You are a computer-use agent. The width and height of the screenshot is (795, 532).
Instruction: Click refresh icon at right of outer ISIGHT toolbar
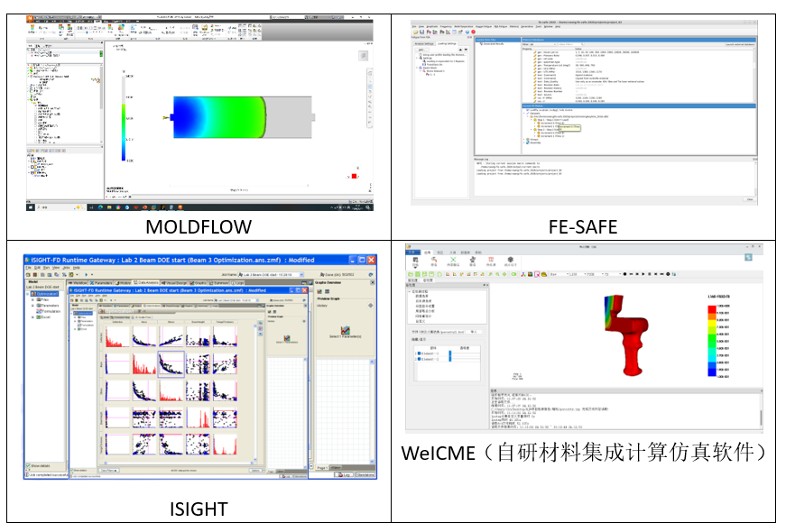(371, 275)
